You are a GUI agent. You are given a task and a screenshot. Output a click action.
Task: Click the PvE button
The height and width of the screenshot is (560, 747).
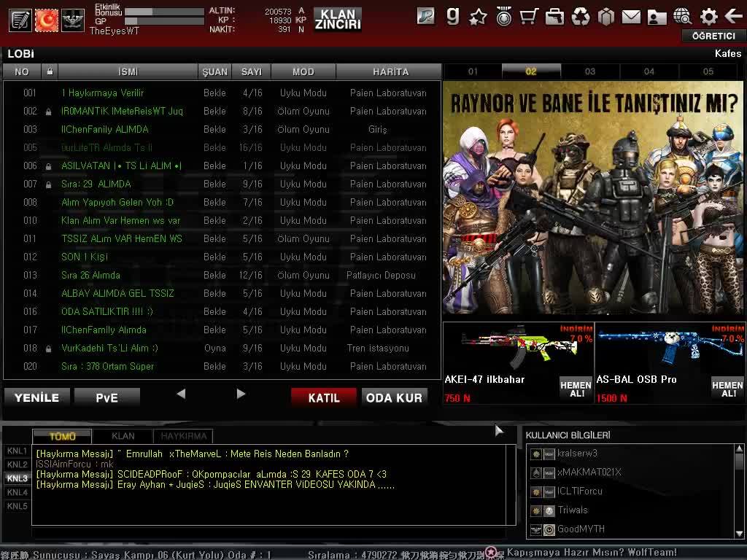(x=107, y=397)
